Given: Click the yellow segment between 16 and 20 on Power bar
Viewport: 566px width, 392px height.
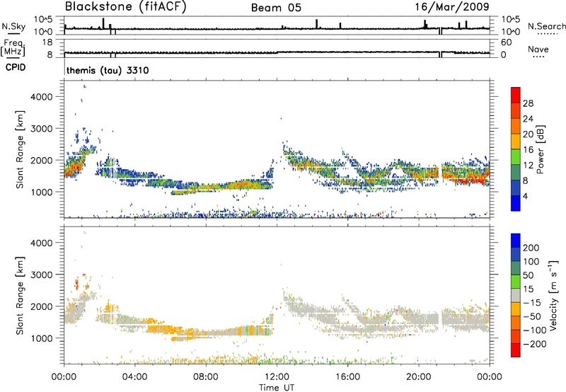Looking at the screenshot, I should 516,142.
